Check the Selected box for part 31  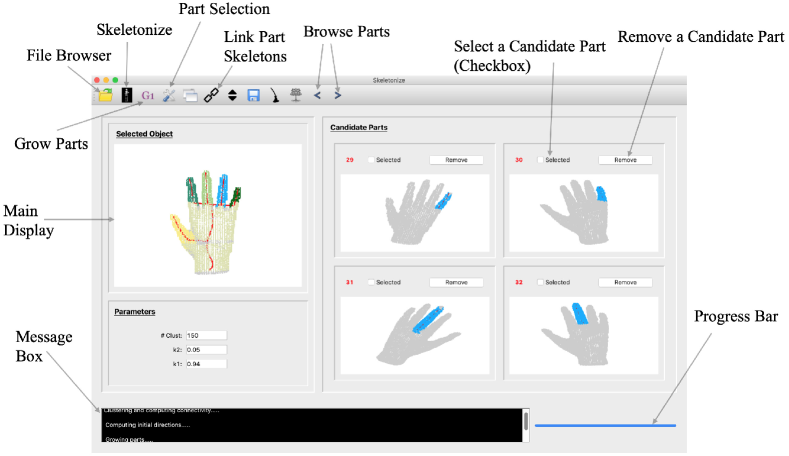tap(371, 283)
